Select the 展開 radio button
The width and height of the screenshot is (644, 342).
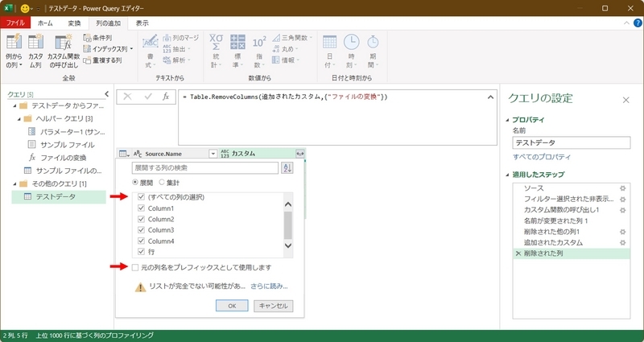pyautogui.click(x=135, y=183)
